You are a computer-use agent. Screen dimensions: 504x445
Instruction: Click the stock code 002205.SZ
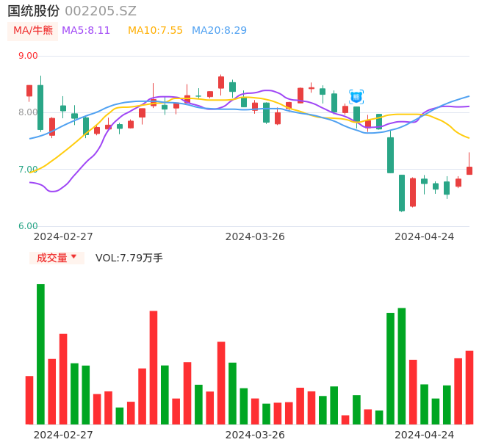(101, 11)
